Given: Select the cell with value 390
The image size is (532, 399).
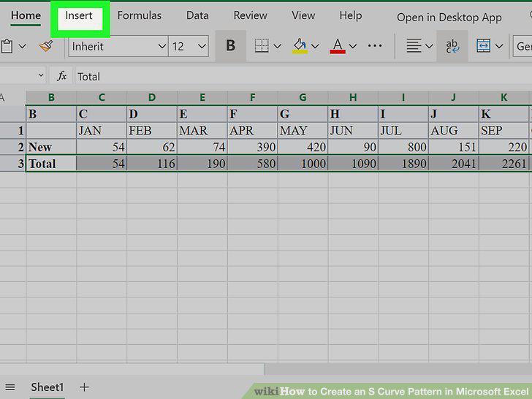Looking at the screenshot, I should click(x=252, y=148).
